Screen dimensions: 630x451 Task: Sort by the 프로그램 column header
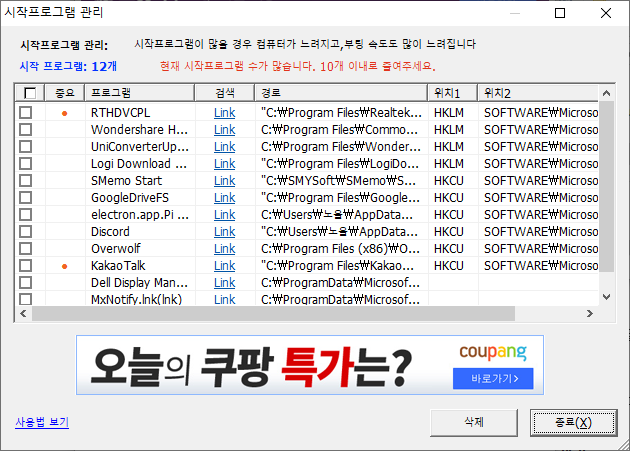pyautogui.click(x=139, y=93)
